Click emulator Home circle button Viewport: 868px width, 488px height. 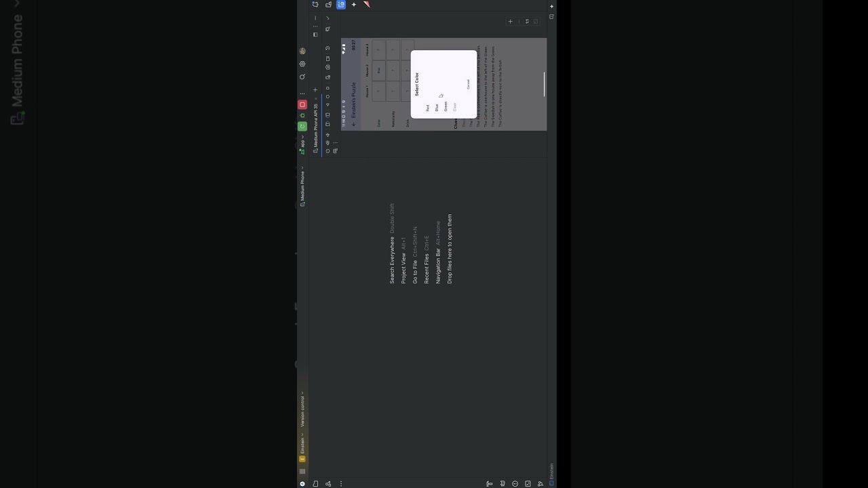click(x=328, y=97)
